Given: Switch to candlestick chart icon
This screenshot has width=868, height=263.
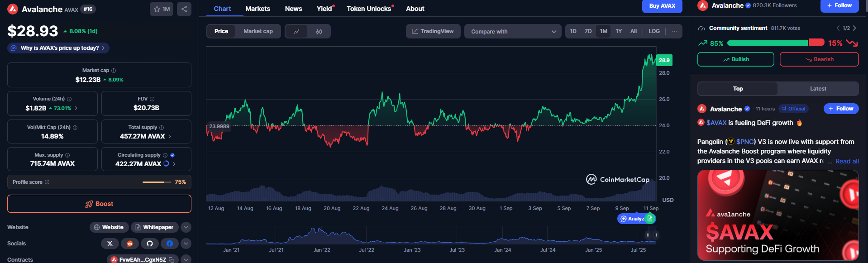Looking at the screenshot, I should coord(319,31).
